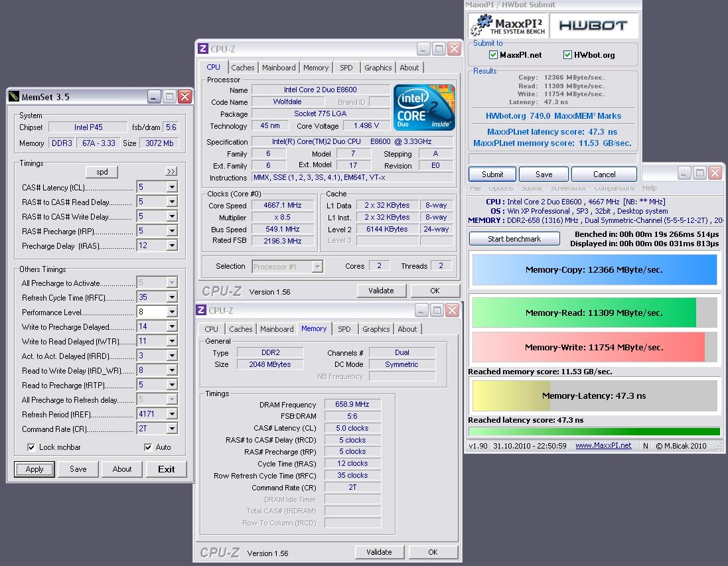Click Validate in top CPU-Z window
The height and width of the screenshot is (566, 728).
381,291
